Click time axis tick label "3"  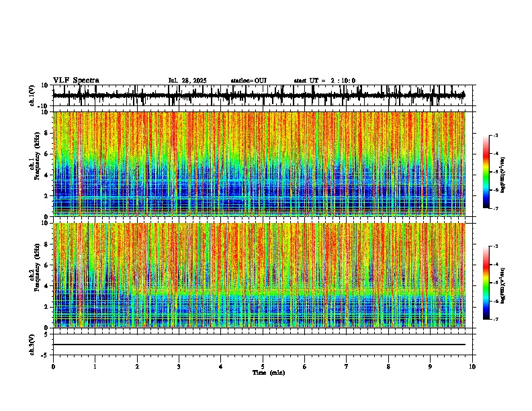[179, 367]
